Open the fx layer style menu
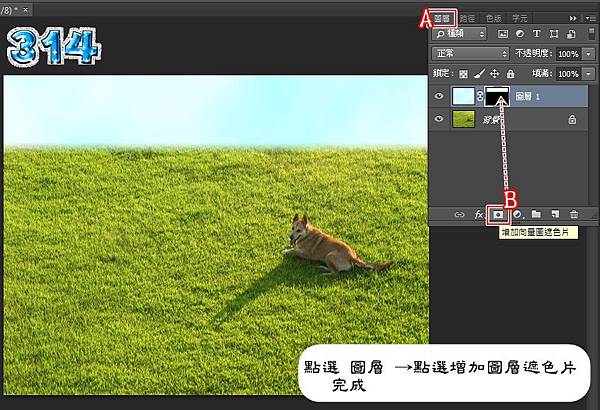600x410 pixels. tap(479, 215)
